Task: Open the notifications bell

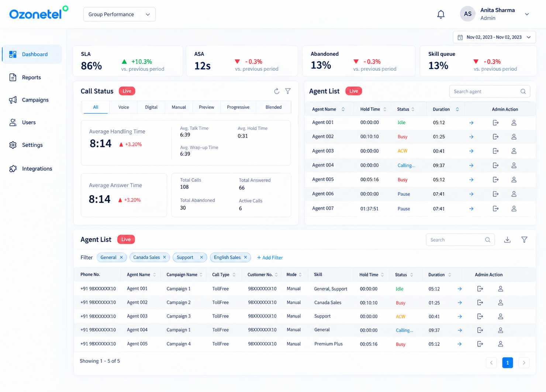Action: (441, 14)
